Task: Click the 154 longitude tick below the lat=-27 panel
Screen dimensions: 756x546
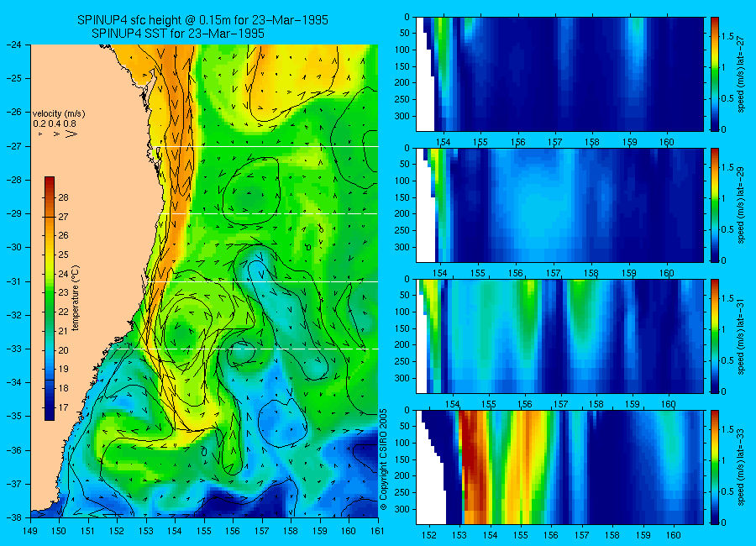Action: [443, 142]
